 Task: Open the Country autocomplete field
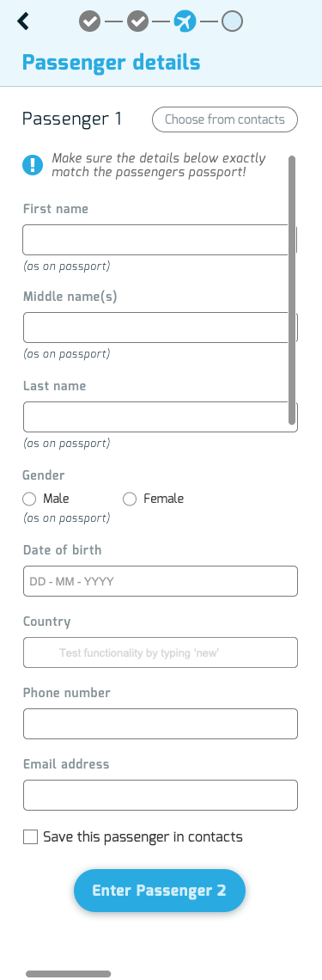tap(161, 652)
